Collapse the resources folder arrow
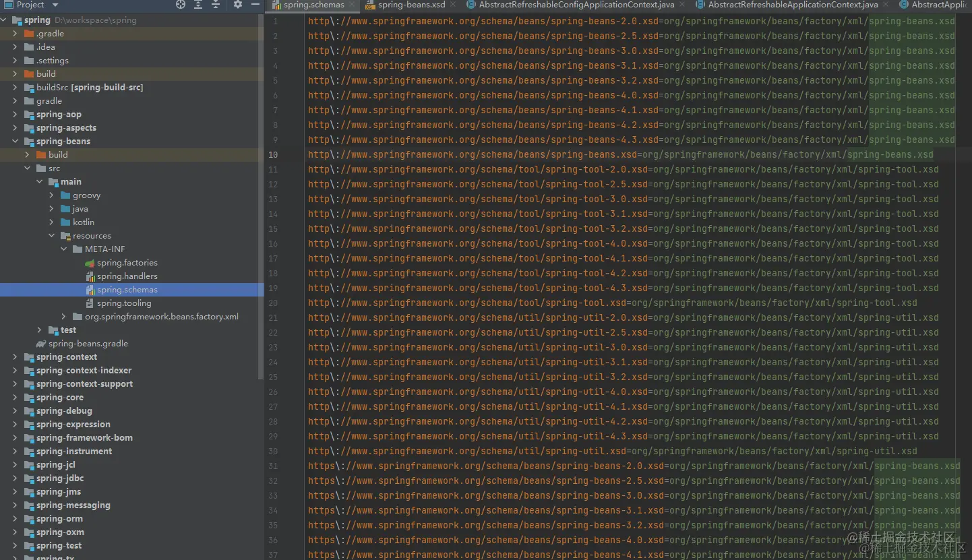This screenshot has height=560, width=972. pos(51,236)
